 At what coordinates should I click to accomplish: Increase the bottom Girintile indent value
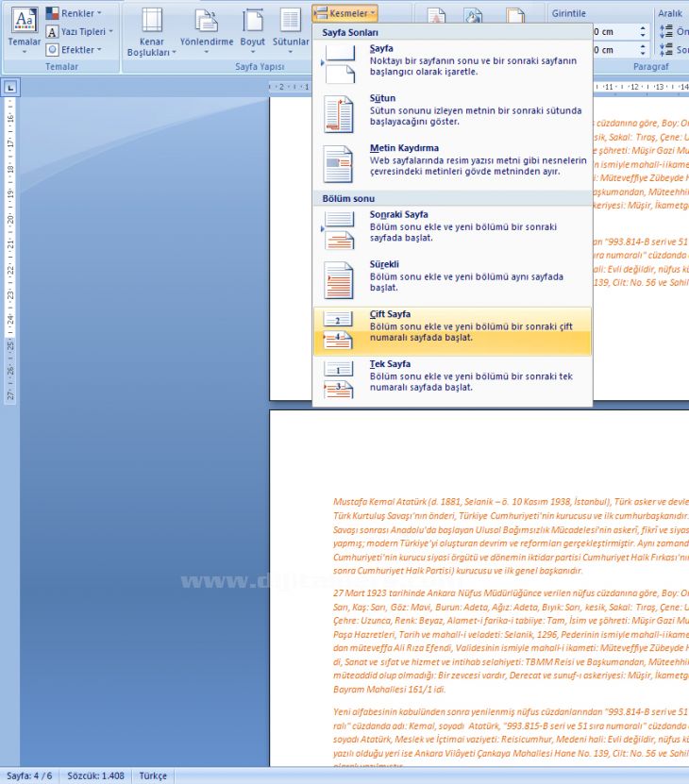643,46
